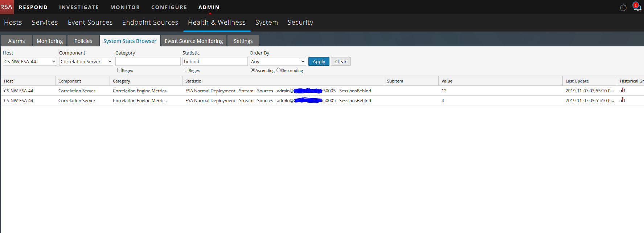The image size is (644, 233).
Task: Focus the Category input field
Action: click(148, 61)
